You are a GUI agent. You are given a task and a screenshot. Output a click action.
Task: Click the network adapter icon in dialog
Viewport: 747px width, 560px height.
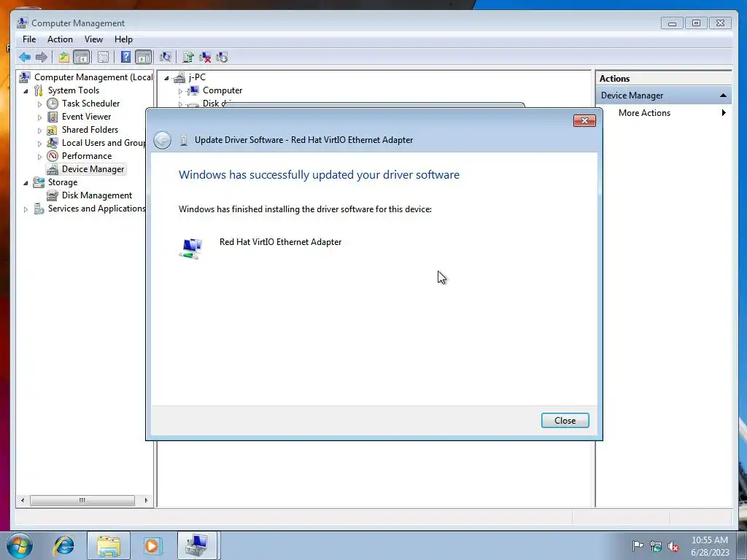point(191,249)
